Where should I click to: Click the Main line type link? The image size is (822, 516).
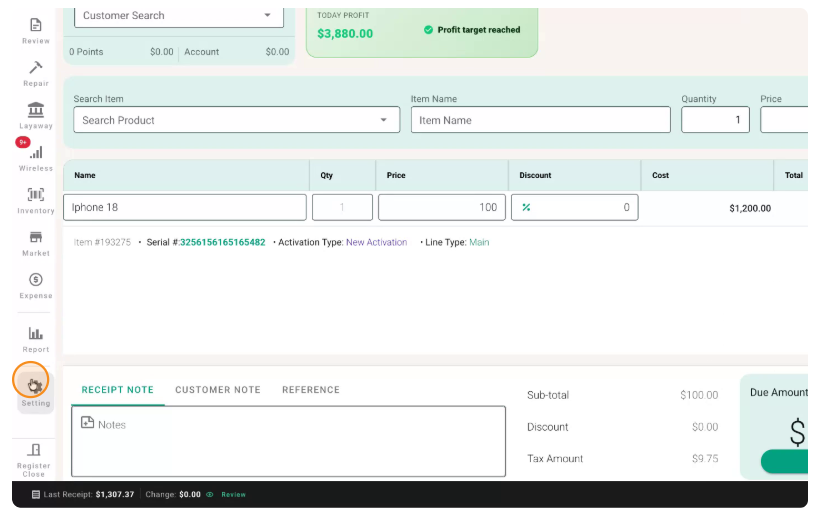pos(479,242)
